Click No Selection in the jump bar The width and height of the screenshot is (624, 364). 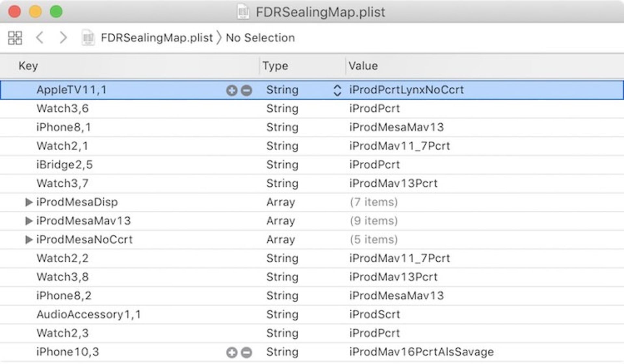[x=260, y=38]
